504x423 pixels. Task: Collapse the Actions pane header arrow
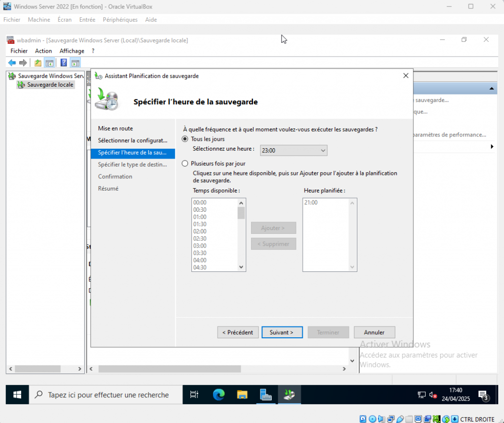click(x=491, y=89)
